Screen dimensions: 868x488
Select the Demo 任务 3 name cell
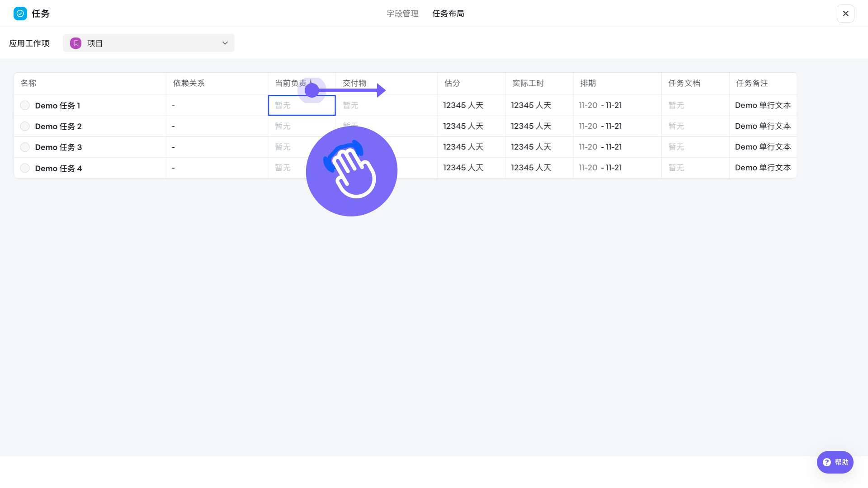pyautogui.click(x=90, y=147)
